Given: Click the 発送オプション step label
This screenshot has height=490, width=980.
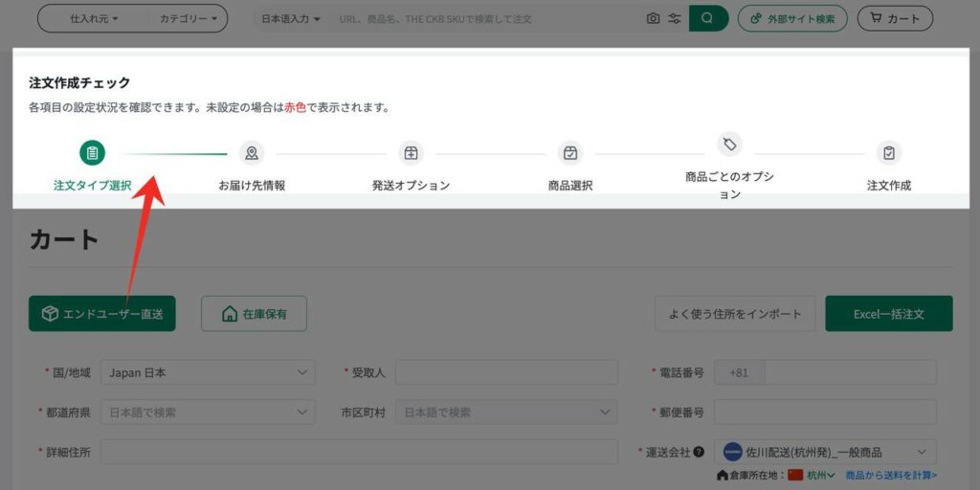Looking at the screenshot, I should pyautogui.click(x=412, y=186).
